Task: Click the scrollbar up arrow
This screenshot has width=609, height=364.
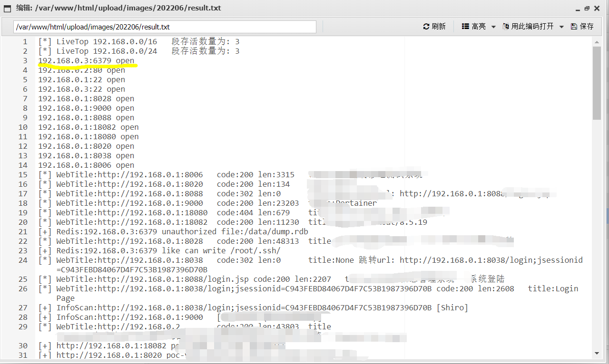Action: [x=596, y=42]
